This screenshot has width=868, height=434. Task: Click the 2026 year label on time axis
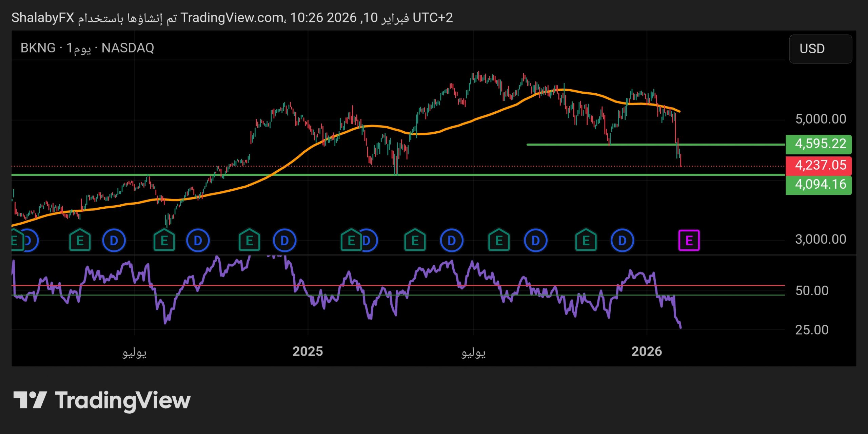pos(646,351)
